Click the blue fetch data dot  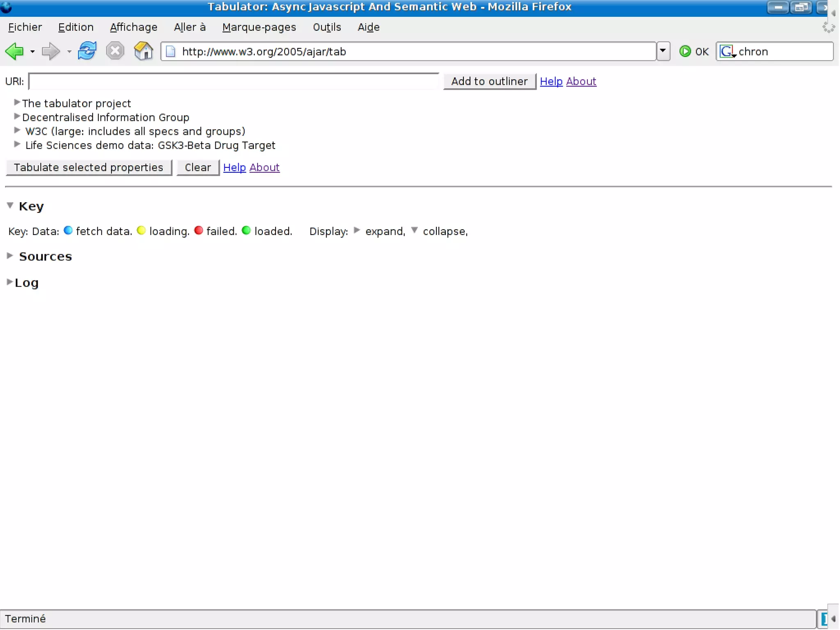68,231
